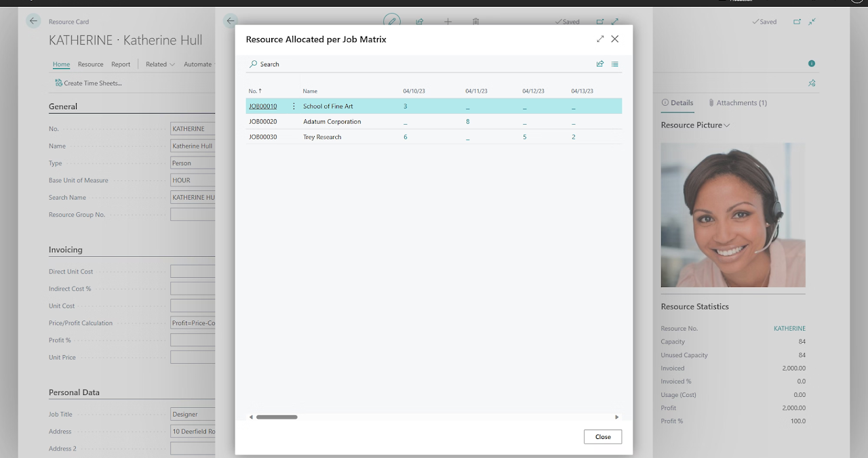Click the Base Unit of Measure field
The image size is (868, 458).
(x=193, y=180)
